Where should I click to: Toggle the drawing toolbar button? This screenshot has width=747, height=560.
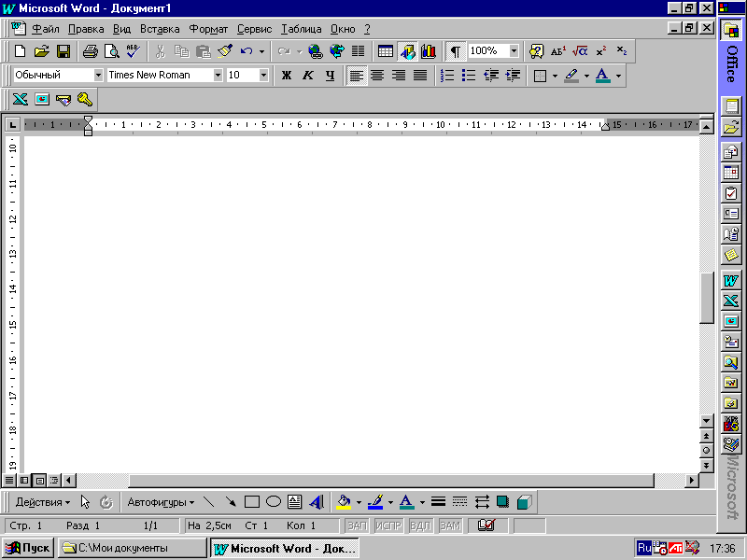coord(407,51)
